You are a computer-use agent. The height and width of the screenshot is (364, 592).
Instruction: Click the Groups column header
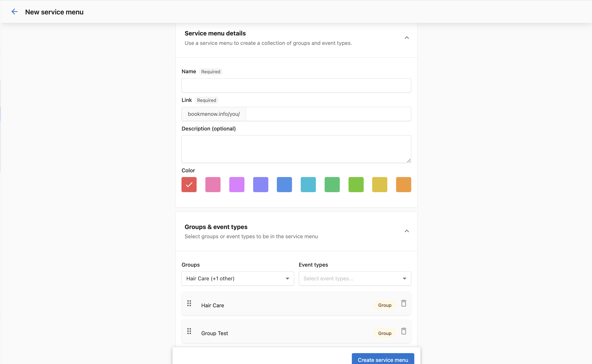[190, 264]
